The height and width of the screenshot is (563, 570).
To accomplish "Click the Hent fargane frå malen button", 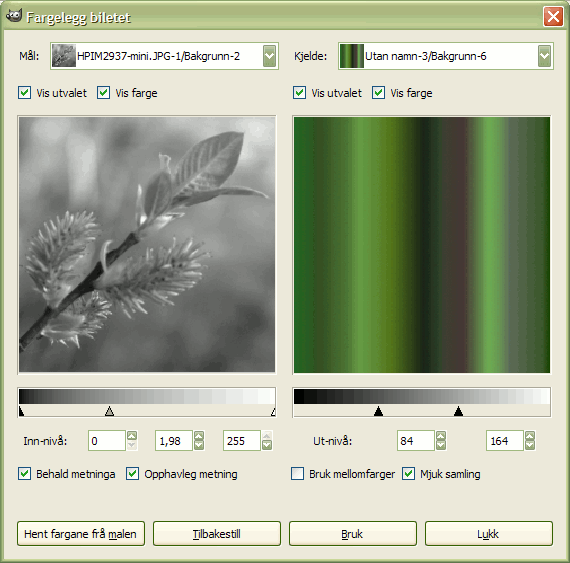I will coord(81,534).
